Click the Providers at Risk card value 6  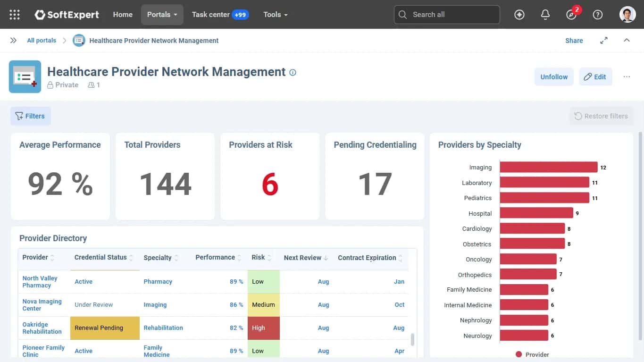tap(270, 184)
